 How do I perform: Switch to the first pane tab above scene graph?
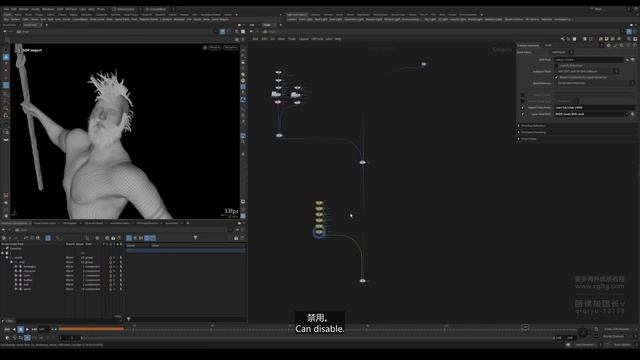point(15,223)
